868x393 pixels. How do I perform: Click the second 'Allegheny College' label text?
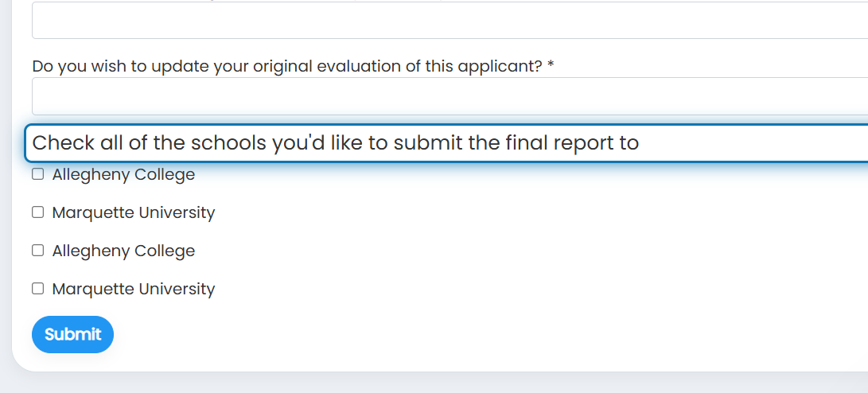(x=123, y=251)
